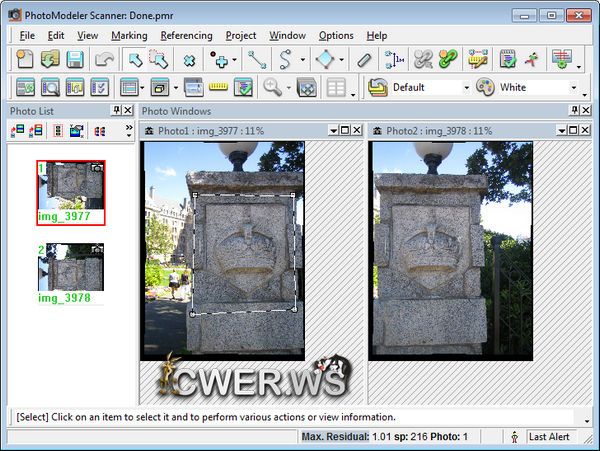Open the Options menu
The height and width of the screenshot is (451, 600).
coord(336,36)
